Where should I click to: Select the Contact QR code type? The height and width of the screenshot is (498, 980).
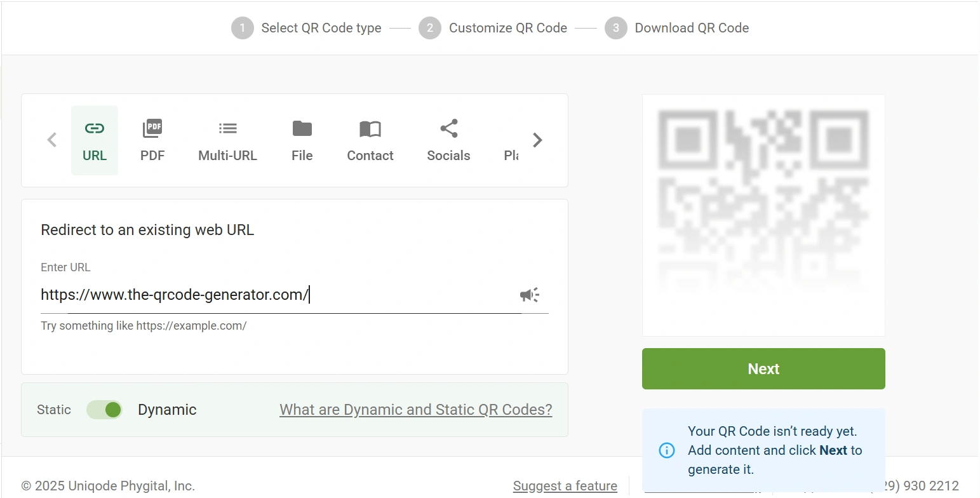click(370, 140)
